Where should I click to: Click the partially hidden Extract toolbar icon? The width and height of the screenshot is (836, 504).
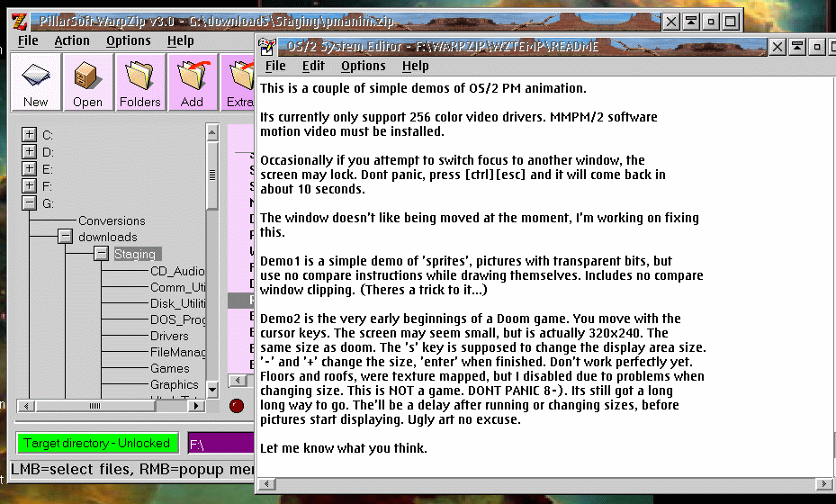pyautogui.click(x=239, y=82)
